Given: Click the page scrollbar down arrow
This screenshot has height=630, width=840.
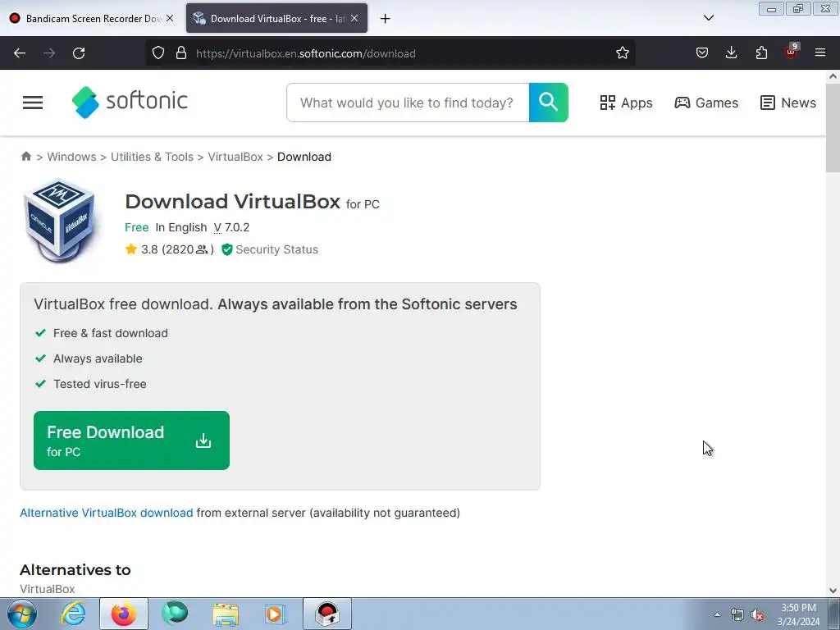Looking at the screenshot, I should tap(833, 591).
